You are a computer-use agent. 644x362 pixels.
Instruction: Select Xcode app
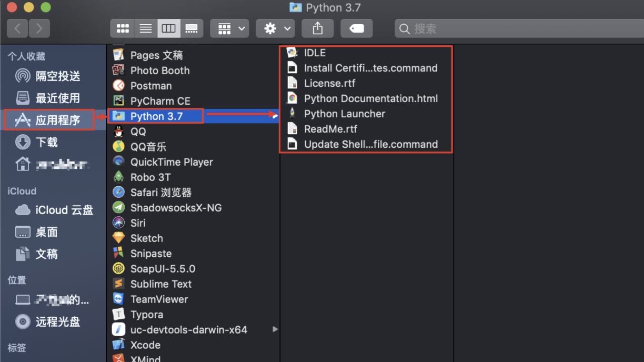point(194,345)
